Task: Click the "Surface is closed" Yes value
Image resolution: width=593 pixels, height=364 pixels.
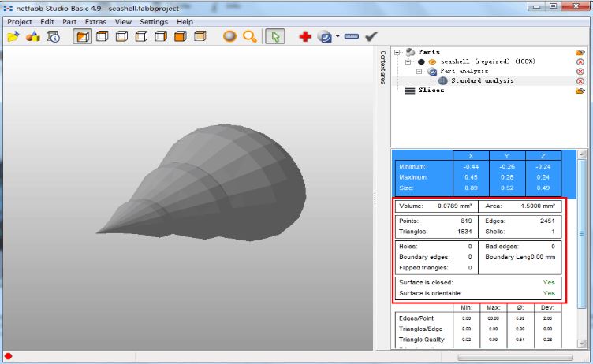Action: pos(549,282)
